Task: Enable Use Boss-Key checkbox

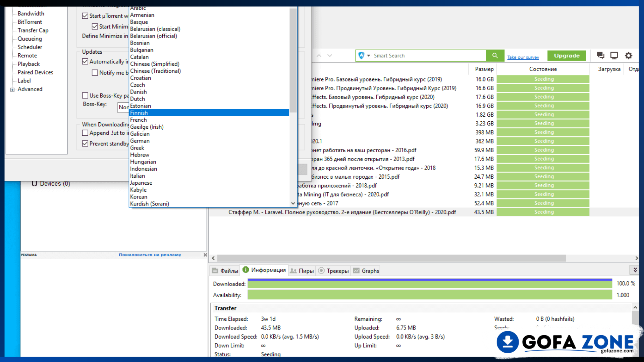Action: tap(85, 96)
